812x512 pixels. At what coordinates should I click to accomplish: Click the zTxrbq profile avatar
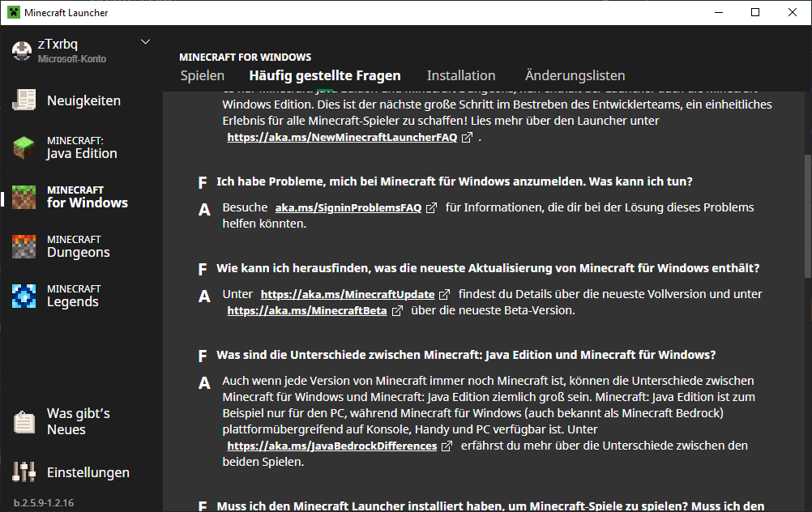pos(22,51)
